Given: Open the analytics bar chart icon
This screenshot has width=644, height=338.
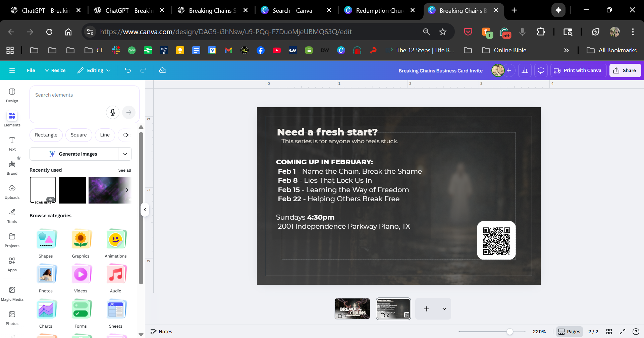Looking at the screenshot, I should coord(525,70).
